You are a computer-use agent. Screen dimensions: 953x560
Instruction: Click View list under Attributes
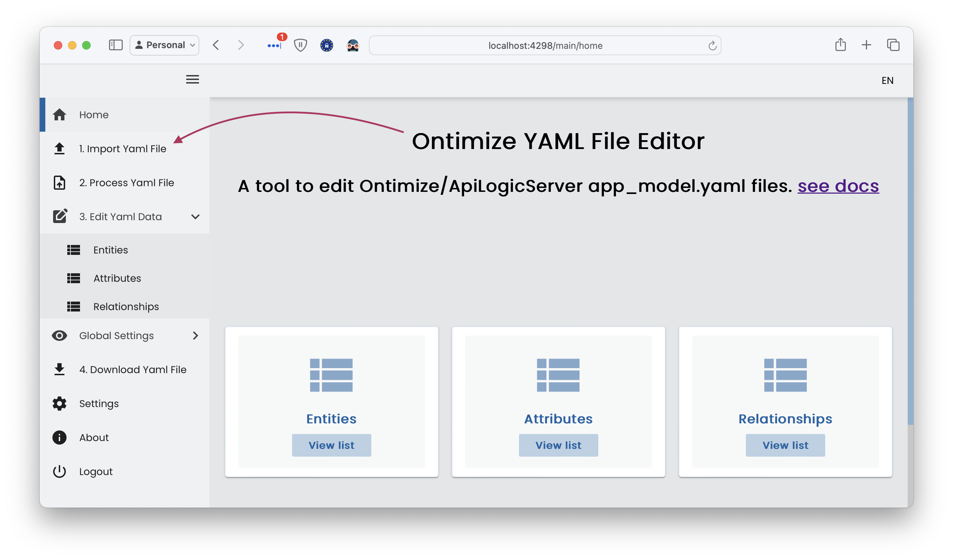(x=558, y=445)
